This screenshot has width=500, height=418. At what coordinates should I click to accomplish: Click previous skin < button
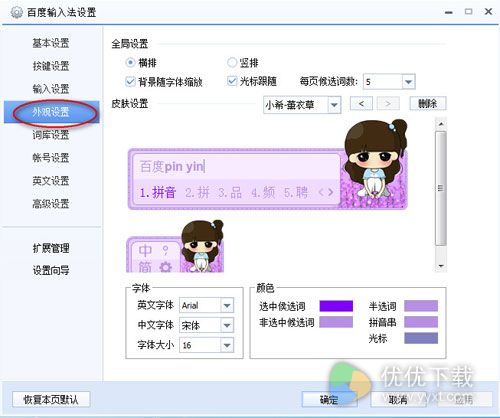click(361, 104)
